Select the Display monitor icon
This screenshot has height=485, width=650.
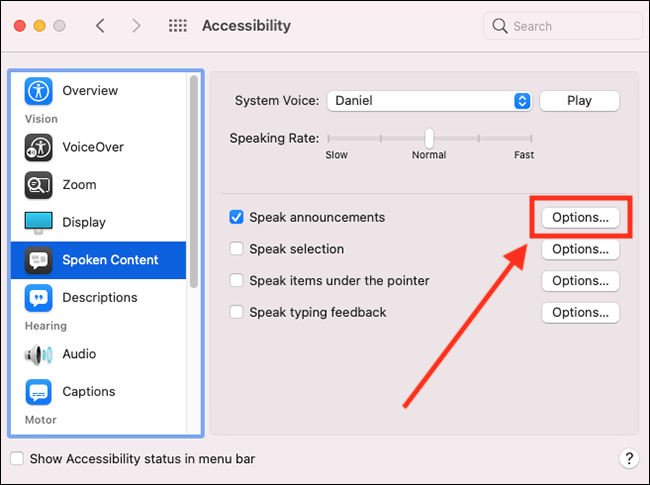pos(39,222)
